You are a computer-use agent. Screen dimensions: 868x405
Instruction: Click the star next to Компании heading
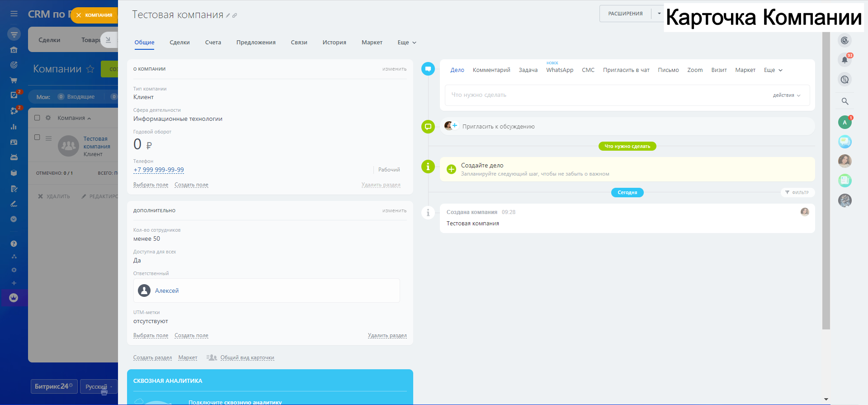point(90,69)
